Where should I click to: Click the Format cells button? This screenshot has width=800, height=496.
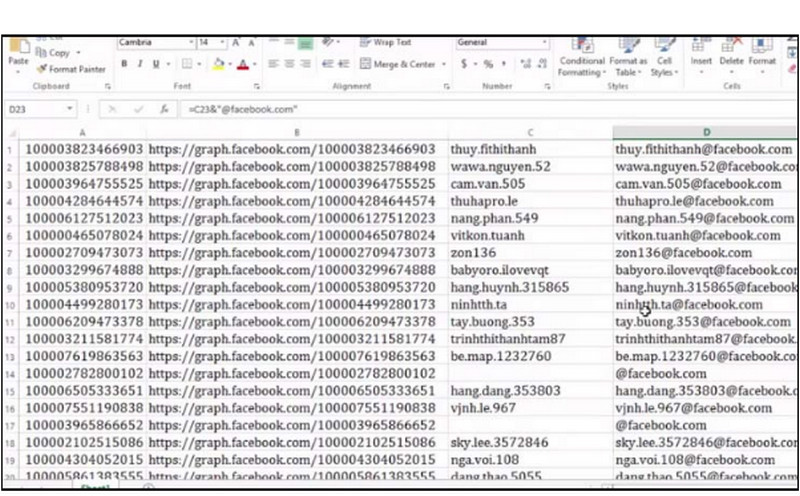tap(762, 56)
